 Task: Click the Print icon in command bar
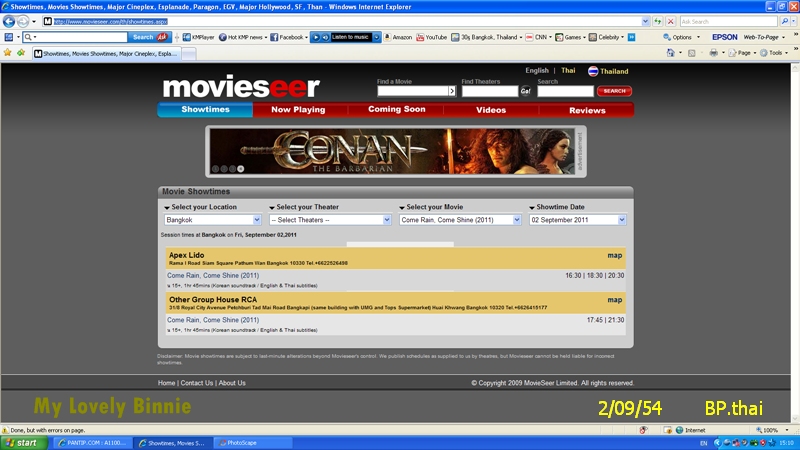tap(714, 53)
